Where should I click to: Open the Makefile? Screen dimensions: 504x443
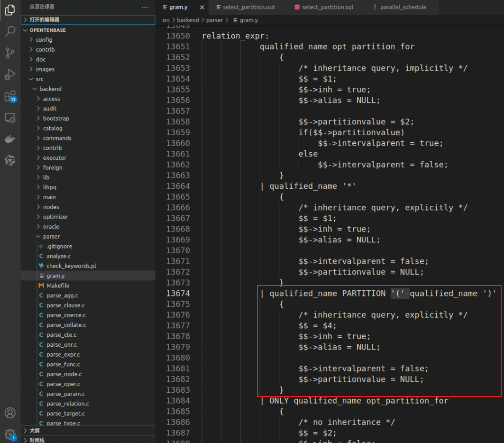(x=88, y=286)
